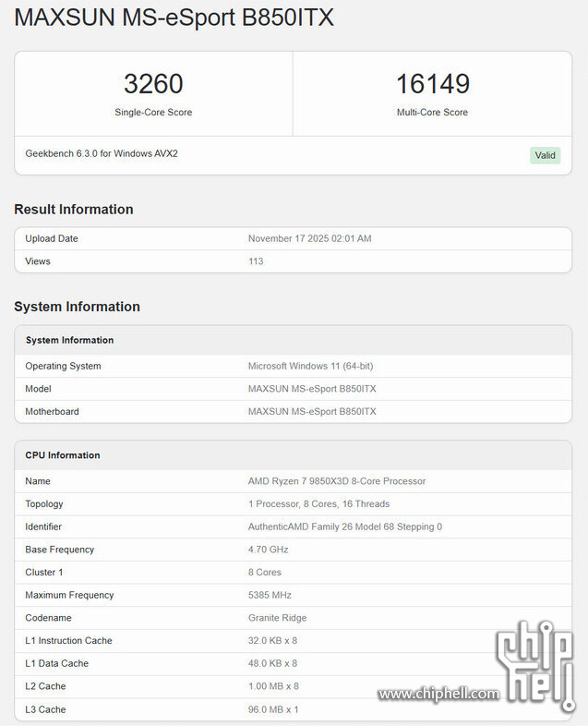Viewport: 588px width, 726px height.
Task: Click the Topology row value
Action: coord(318,504)
